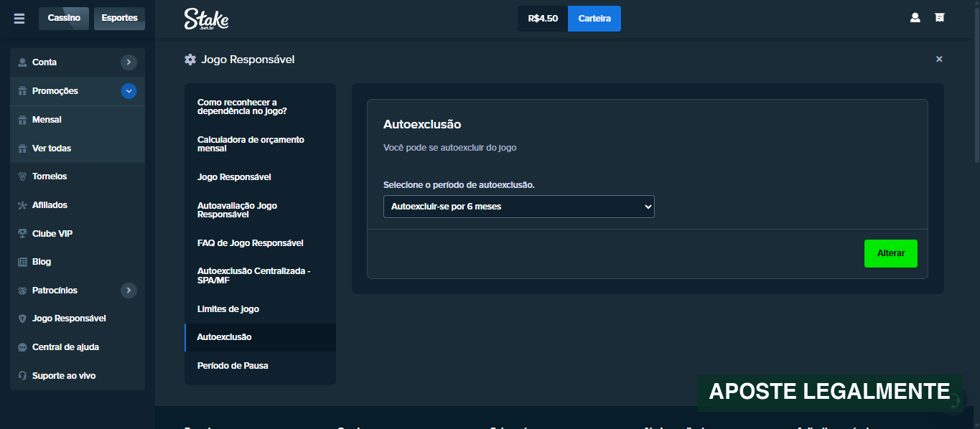Open the user profile icon
The width and height of the screenshot is (980, 429).
[915, 18]
